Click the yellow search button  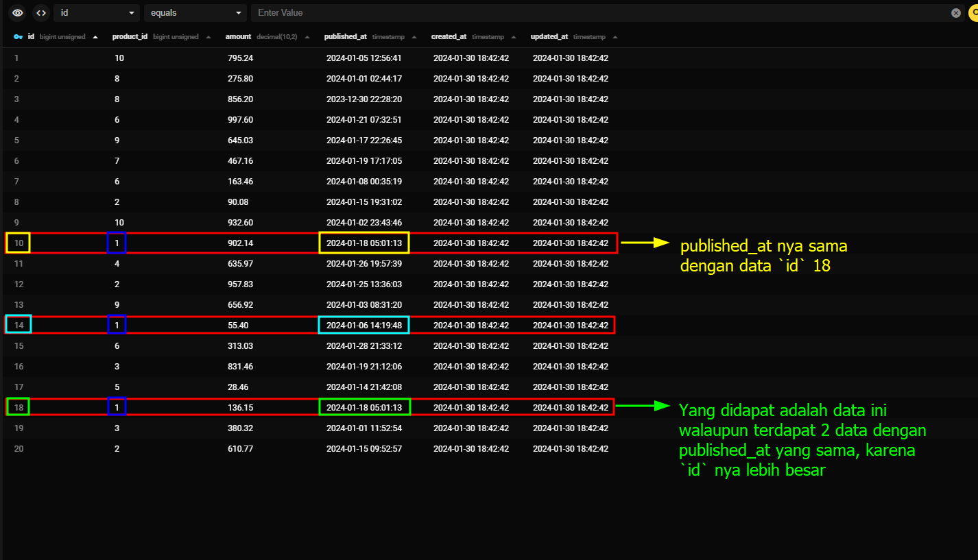tap(973, 13)
